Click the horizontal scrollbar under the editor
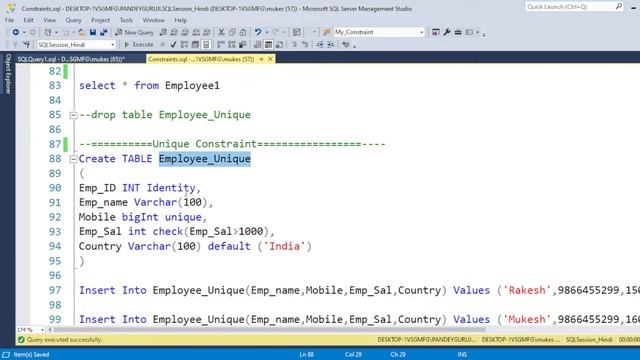This screenshot has height=360, width=640. (x=269, y=329)
